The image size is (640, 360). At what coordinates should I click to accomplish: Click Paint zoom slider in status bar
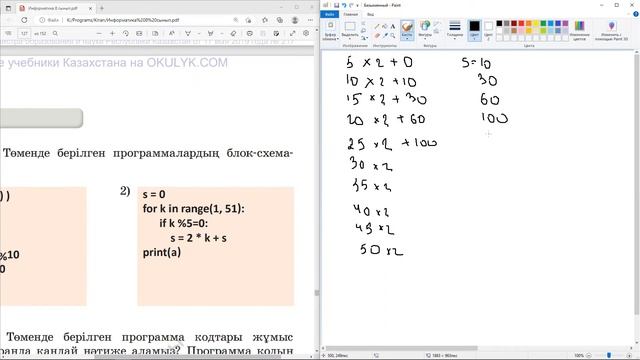coord(609,356)
